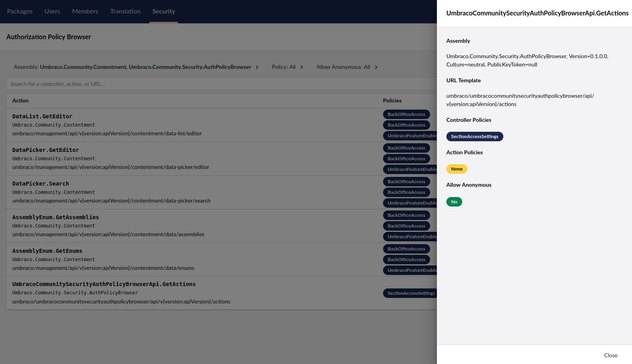Click the Allow Anonymous label in sidebar

point(468,185)
